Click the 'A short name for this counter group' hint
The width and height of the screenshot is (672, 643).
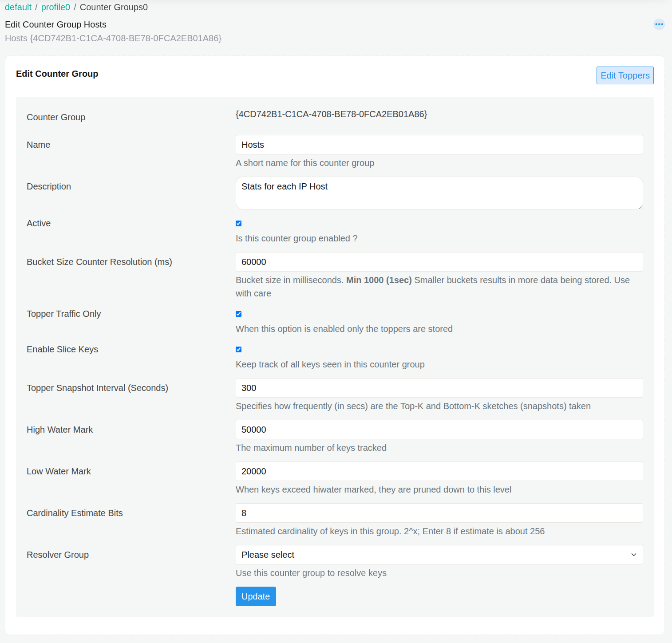(305, 163)
